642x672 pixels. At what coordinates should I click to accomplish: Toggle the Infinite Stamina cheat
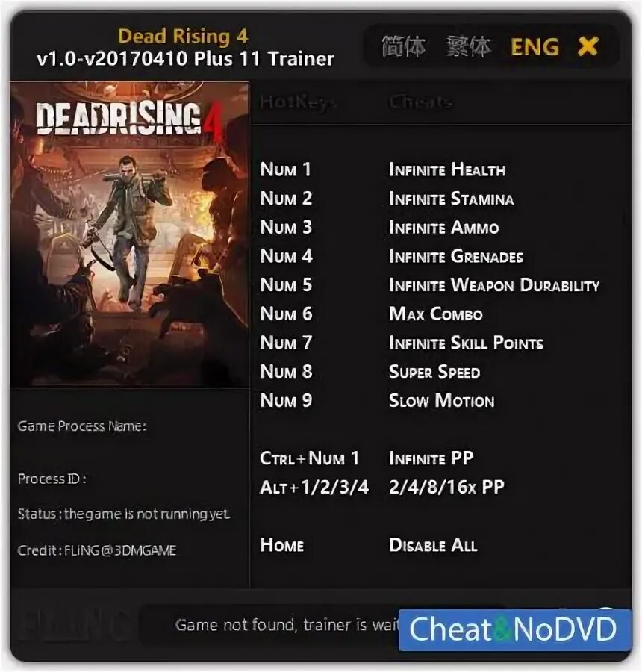tap(451, 199)
